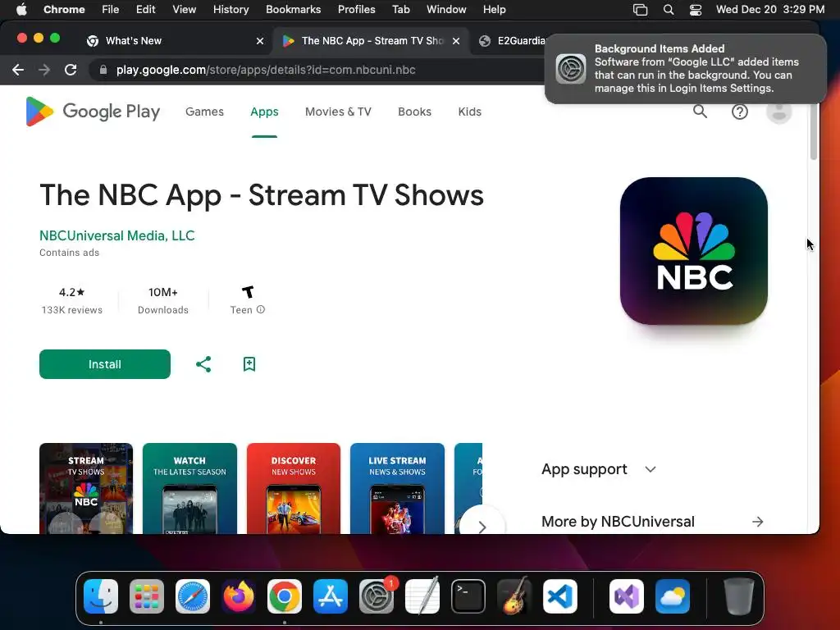Open the Stream TV Shows screenshot
Image resolution: width=840 pixels, height=630 pixels.
(x=85, y=489)
